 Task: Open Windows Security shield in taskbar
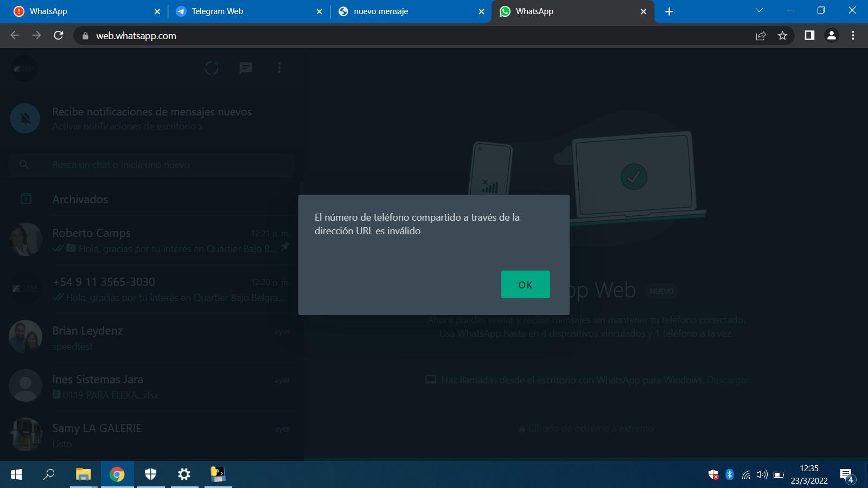151,474
